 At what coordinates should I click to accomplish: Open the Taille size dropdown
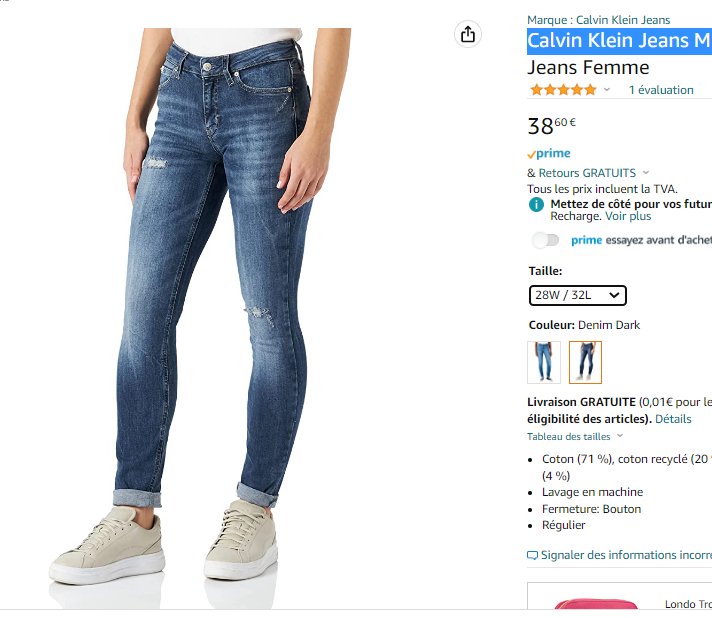point(578,295)
